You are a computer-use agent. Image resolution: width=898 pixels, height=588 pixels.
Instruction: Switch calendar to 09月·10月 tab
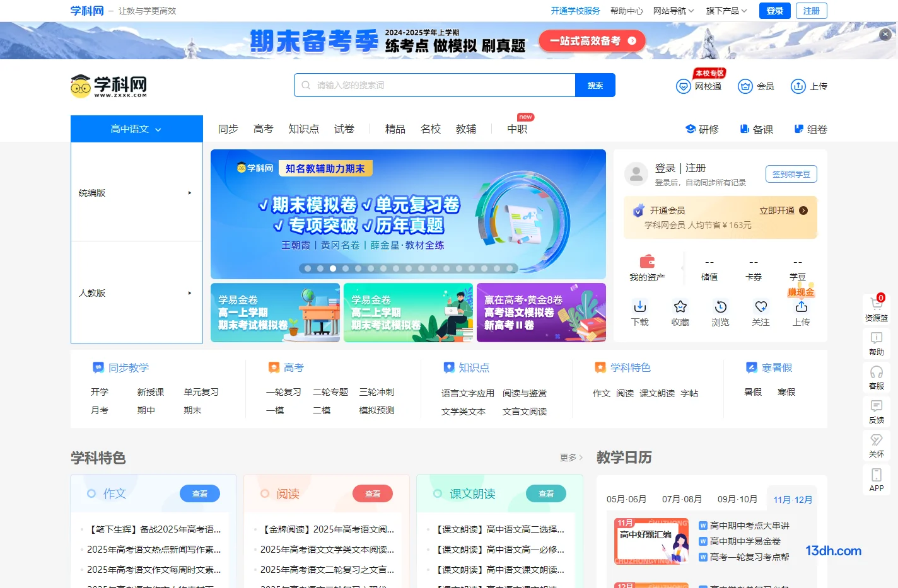coord(737,499)
